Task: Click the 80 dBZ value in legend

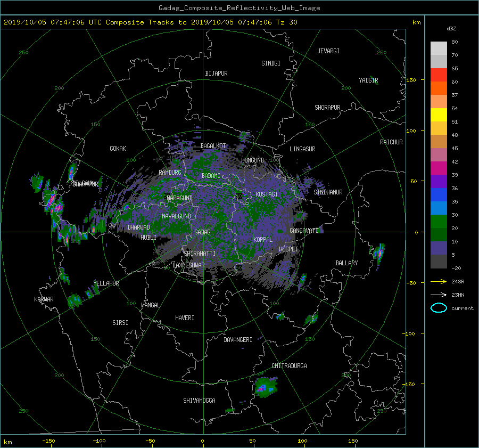Action: click(x=455, y=42)
